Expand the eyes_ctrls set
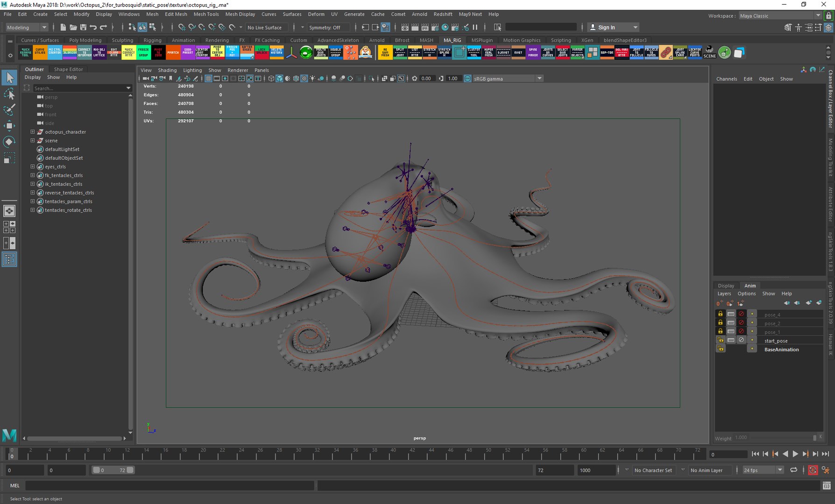The height and width of the screenshot is (504, 835). point(33,167)
